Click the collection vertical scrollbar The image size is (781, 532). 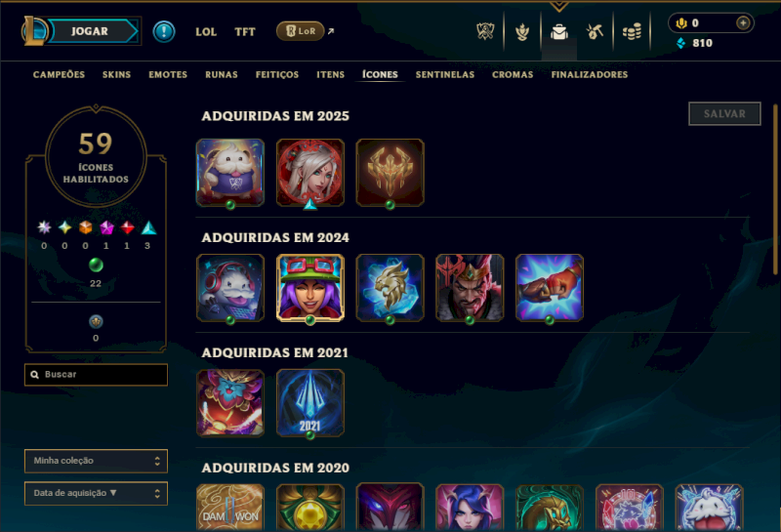point(775,189)
